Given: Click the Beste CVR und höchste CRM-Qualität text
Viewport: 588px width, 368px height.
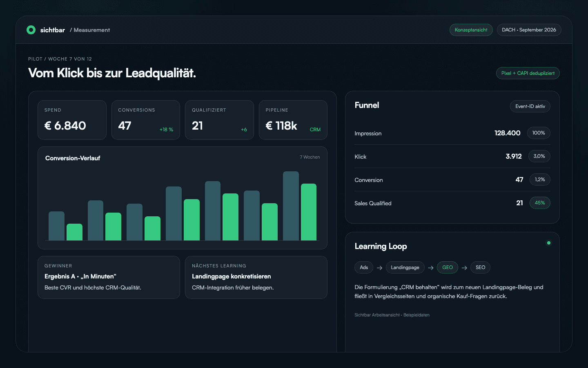Looking at the screenshot, I should 93,287.
